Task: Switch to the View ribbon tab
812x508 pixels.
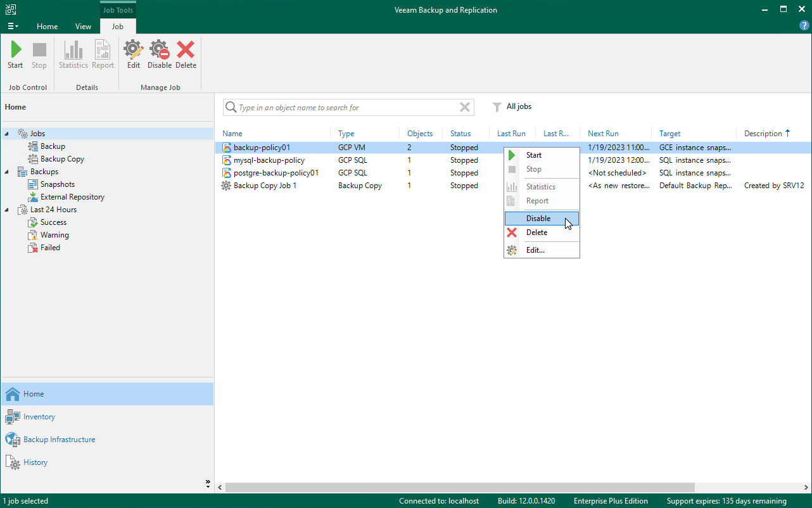Action: (83, 27)
